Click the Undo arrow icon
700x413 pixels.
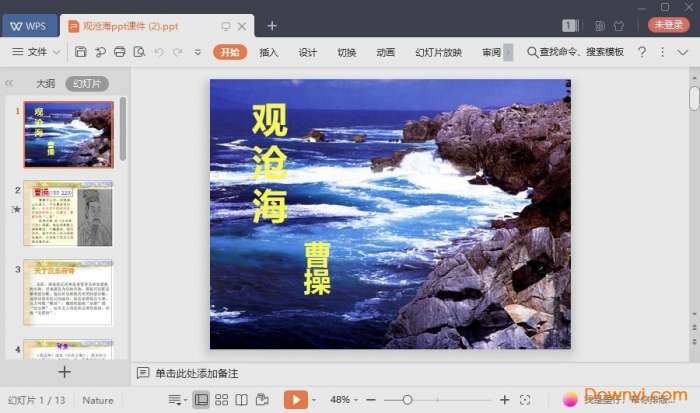(x=159, y=52)
